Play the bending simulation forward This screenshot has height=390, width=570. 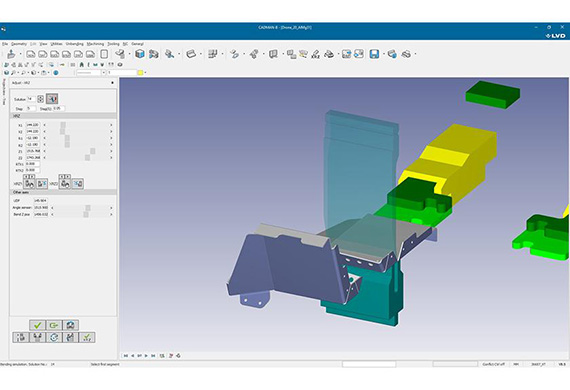(x=146, y=356)
